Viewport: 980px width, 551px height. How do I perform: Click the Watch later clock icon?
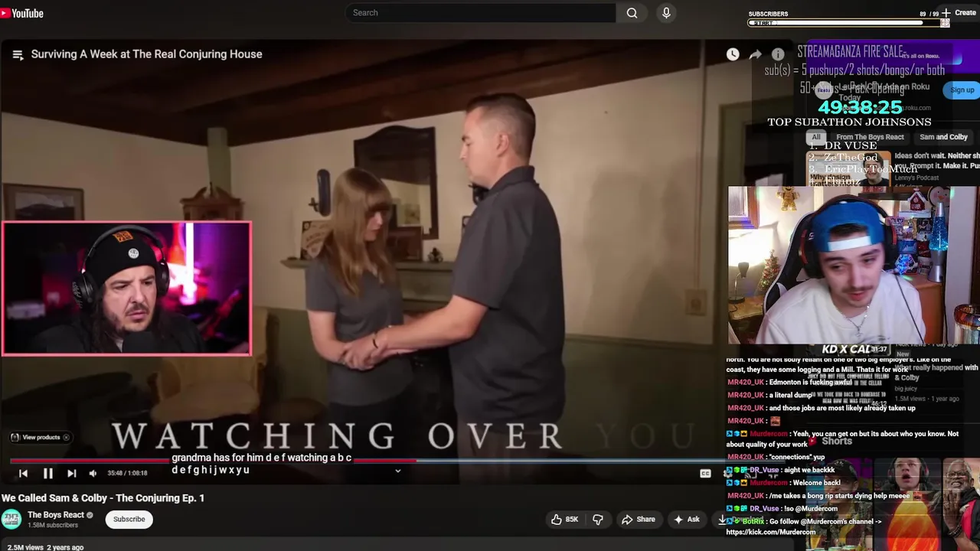733,54
